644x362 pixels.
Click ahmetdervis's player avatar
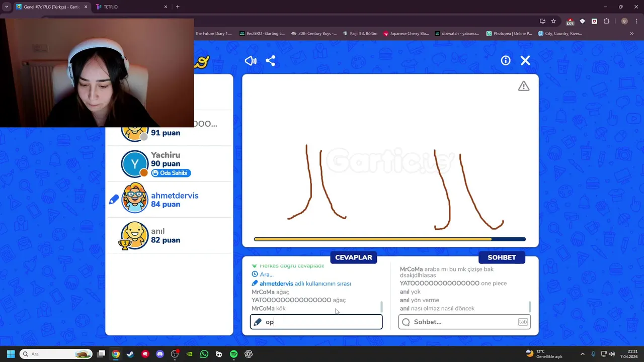point(134,199)
